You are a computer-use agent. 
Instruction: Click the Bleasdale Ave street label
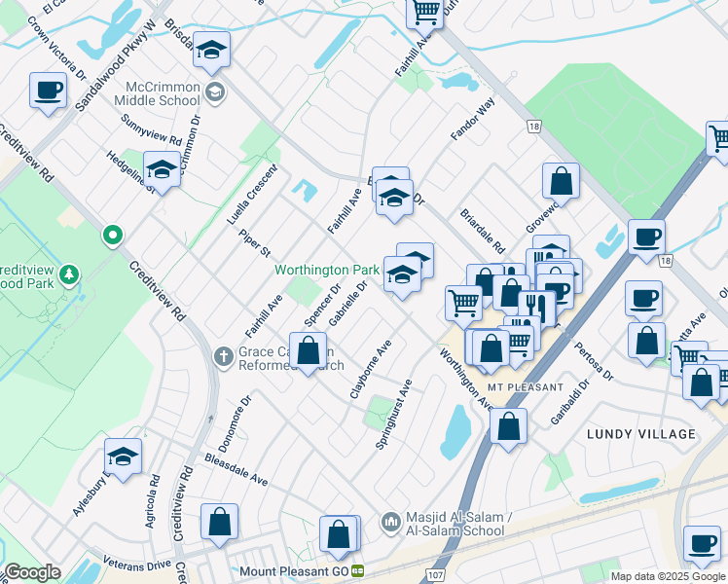pyautogui.click(x=236, y=470)
